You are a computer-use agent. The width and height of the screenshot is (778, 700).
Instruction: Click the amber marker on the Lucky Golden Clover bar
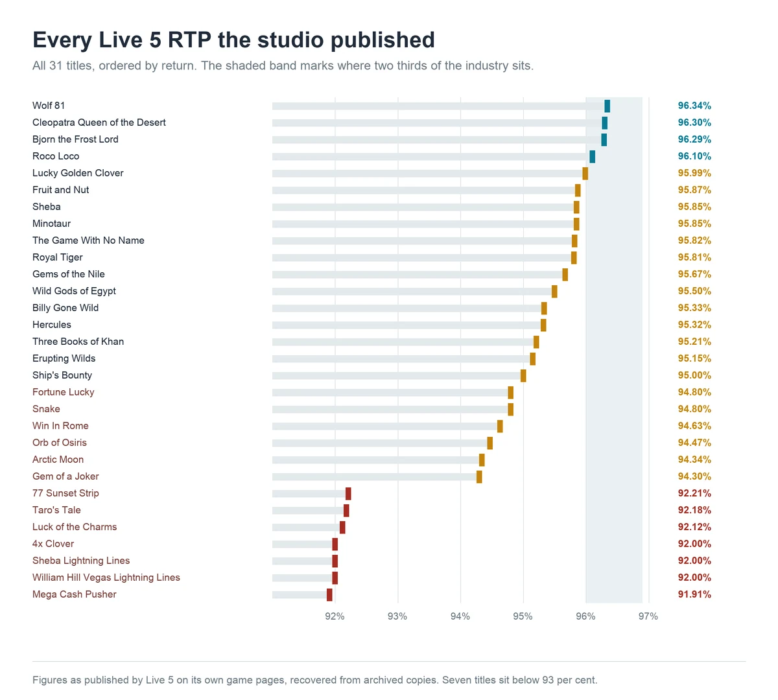pyautogui.click(x=585, y=174)
